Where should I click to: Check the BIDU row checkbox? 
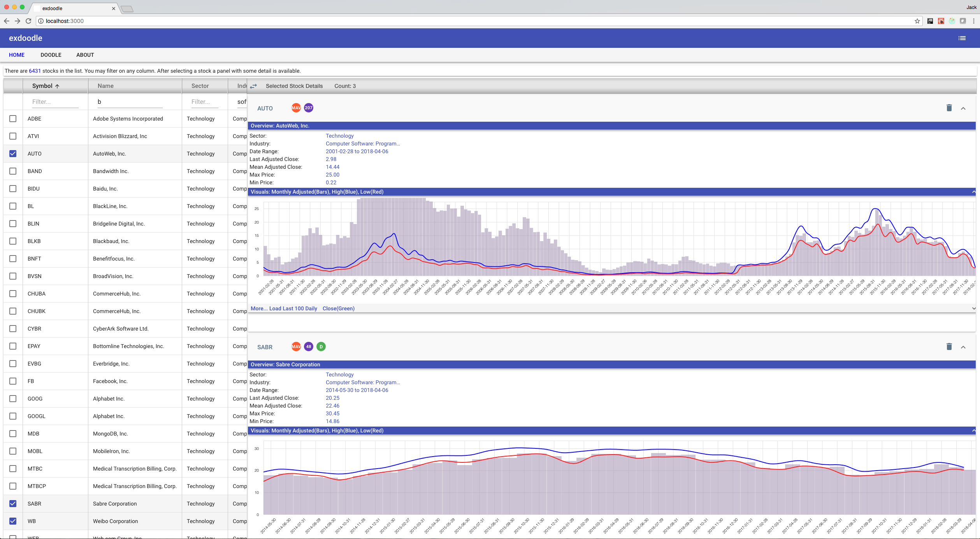(x=13, y=189)
